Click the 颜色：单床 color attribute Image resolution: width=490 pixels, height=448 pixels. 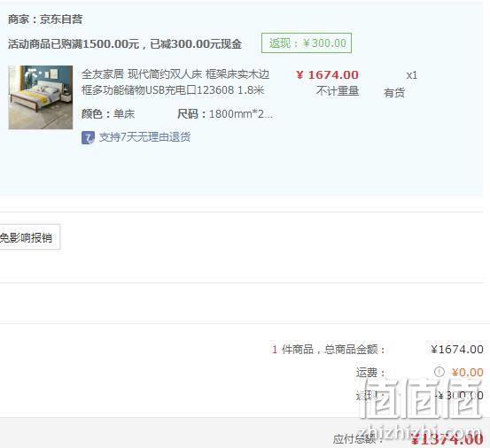(108, 114)
